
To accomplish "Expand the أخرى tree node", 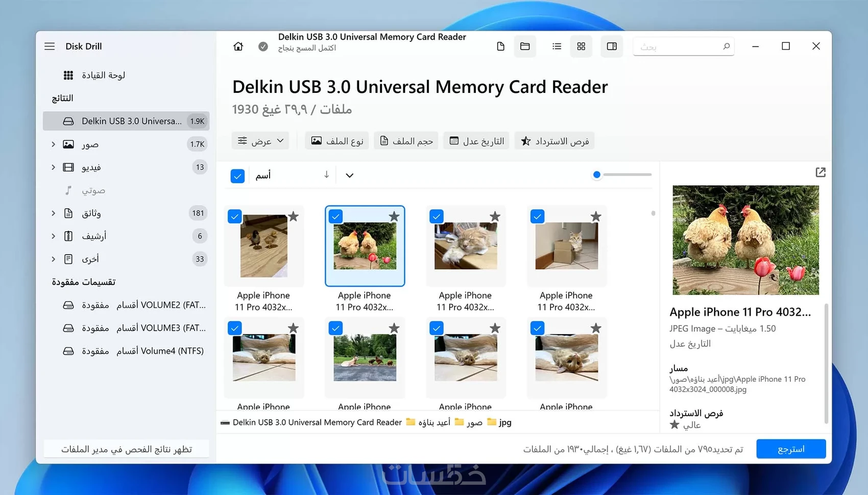I will tap(53, 259).
